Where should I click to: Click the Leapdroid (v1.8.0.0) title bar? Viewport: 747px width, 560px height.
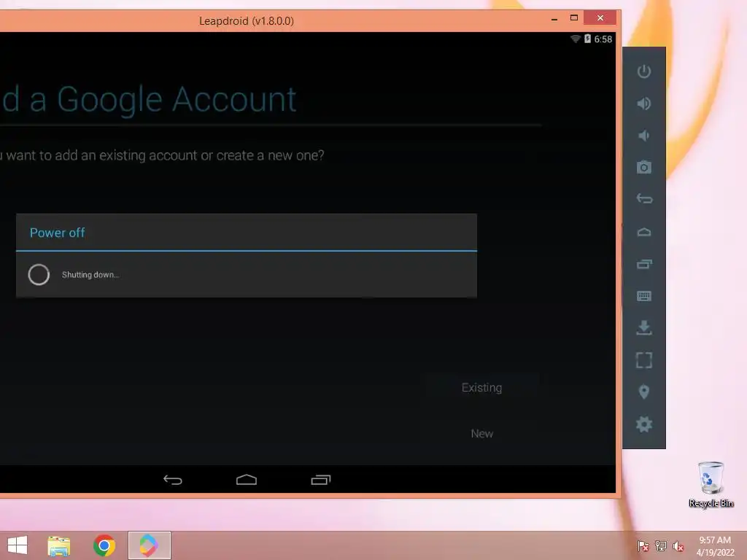(247, 21)
